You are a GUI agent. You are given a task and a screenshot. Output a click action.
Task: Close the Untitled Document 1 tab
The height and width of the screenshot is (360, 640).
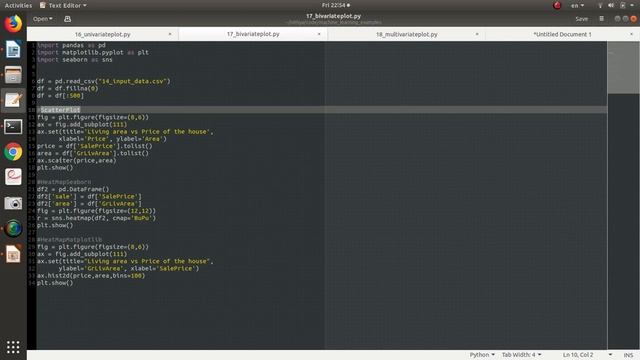point(631,34)
